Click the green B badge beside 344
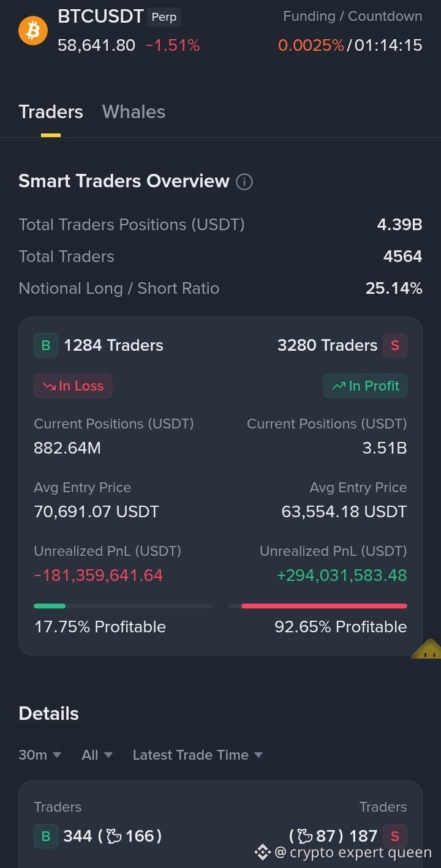Image resolution: width=441 pixels, height=868 pixels. click(x=46, y=836)
